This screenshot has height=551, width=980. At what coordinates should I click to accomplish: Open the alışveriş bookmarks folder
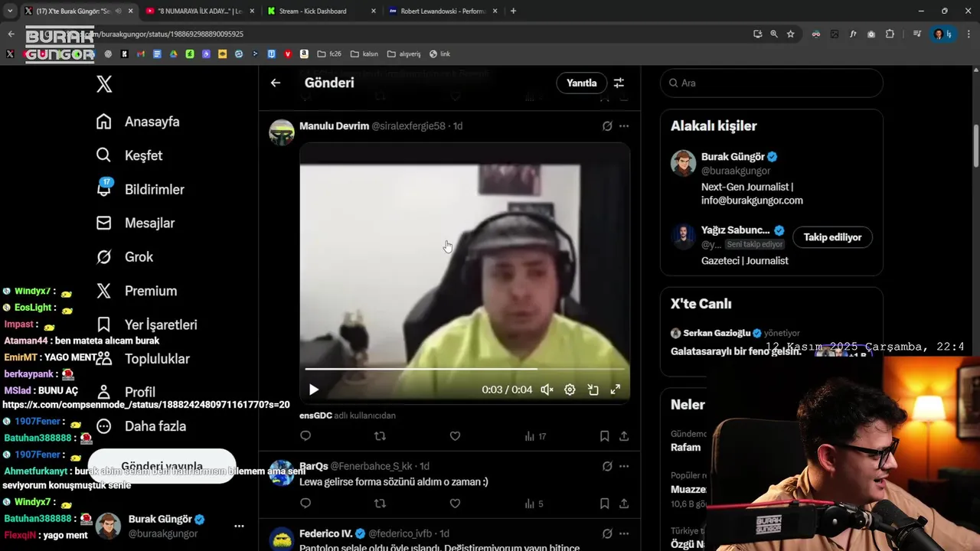click(404, 54)
